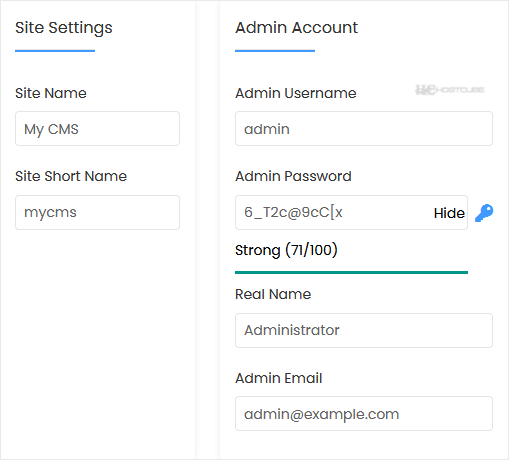509x460 pixels.
Task: Click the key icon to generate password
Action: pos(484,213)
